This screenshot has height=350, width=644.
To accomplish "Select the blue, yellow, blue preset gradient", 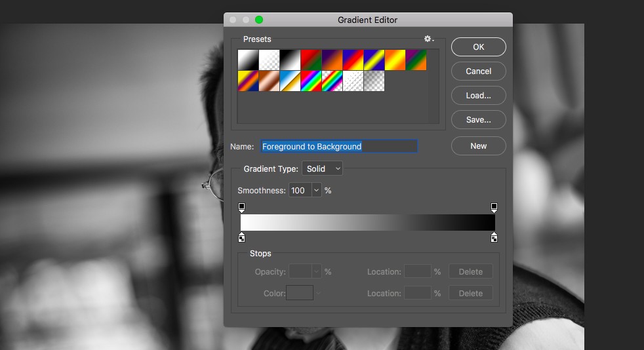I will point(374,60).
